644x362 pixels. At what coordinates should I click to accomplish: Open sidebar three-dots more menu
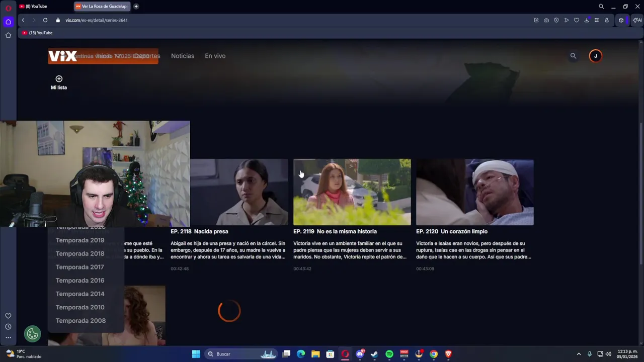coord(8,337)
